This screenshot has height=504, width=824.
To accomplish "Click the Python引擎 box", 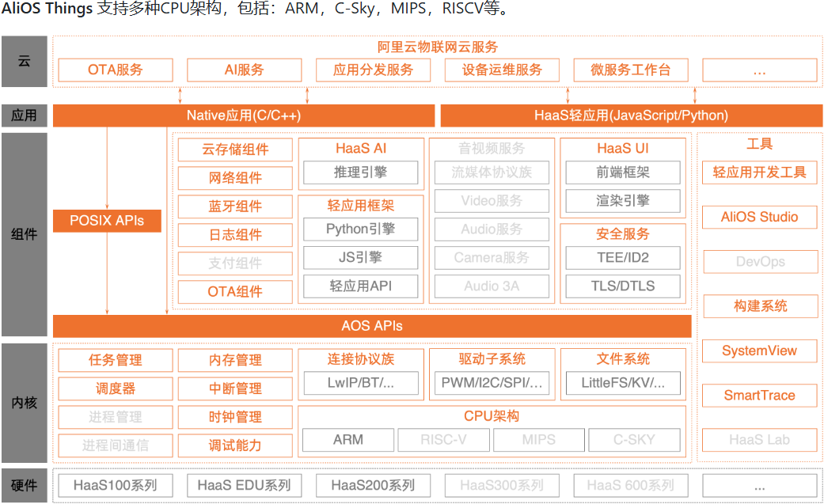I will (x=360, y=229).
